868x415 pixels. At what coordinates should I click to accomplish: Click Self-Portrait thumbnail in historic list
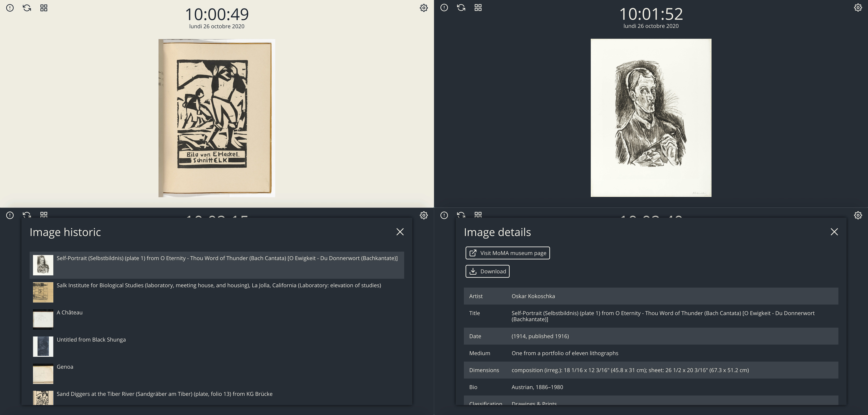tap(43, 265)
